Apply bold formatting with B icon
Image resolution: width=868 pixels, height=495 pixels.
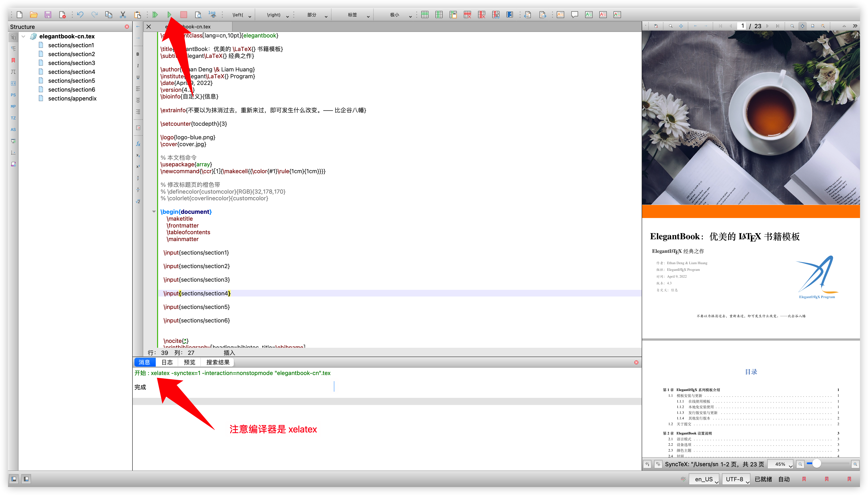[x=138, y=54]
